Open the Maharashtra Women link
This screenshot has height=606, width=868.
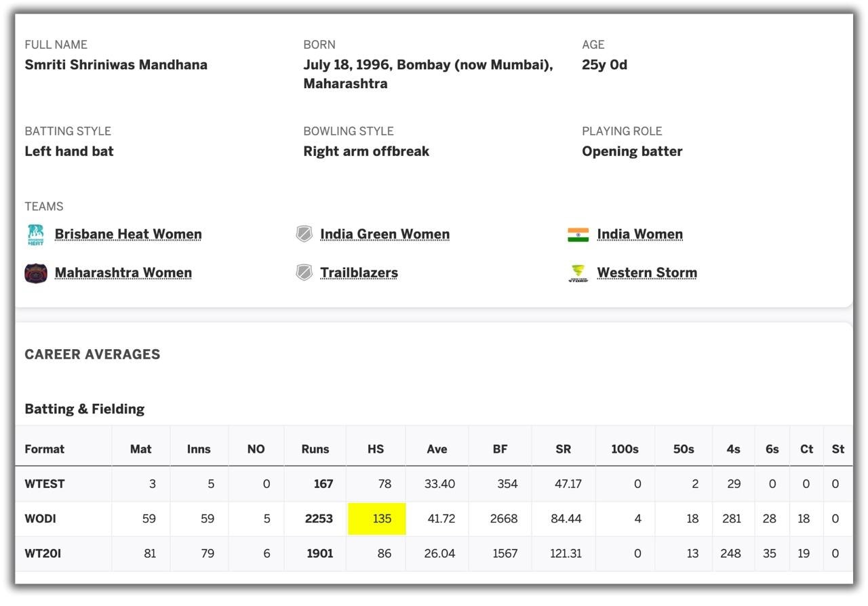pyautogui.click(x=123, y=273)
